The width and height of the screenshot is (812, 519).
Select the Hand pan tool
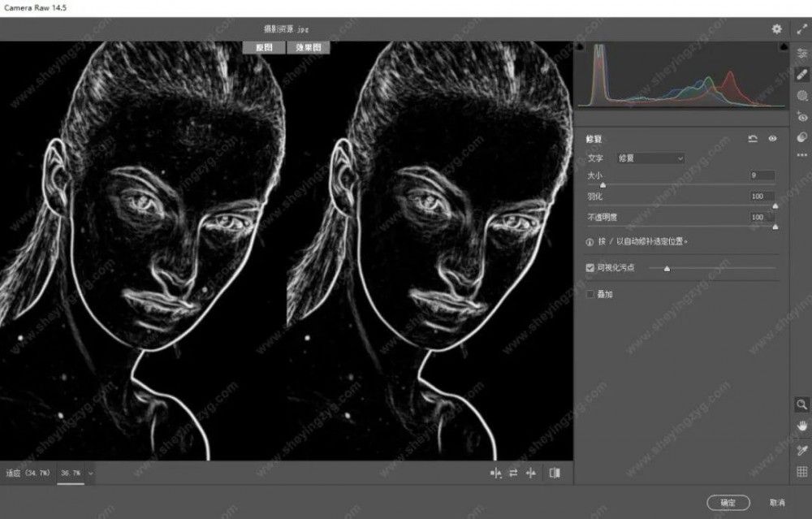click(802, 426)
